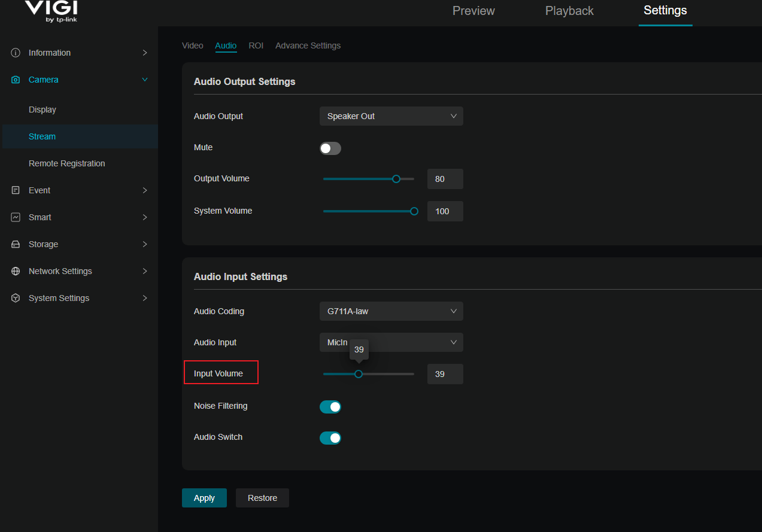Expand the Information menu chevron

pyautogui.click(x=145, y=53)
